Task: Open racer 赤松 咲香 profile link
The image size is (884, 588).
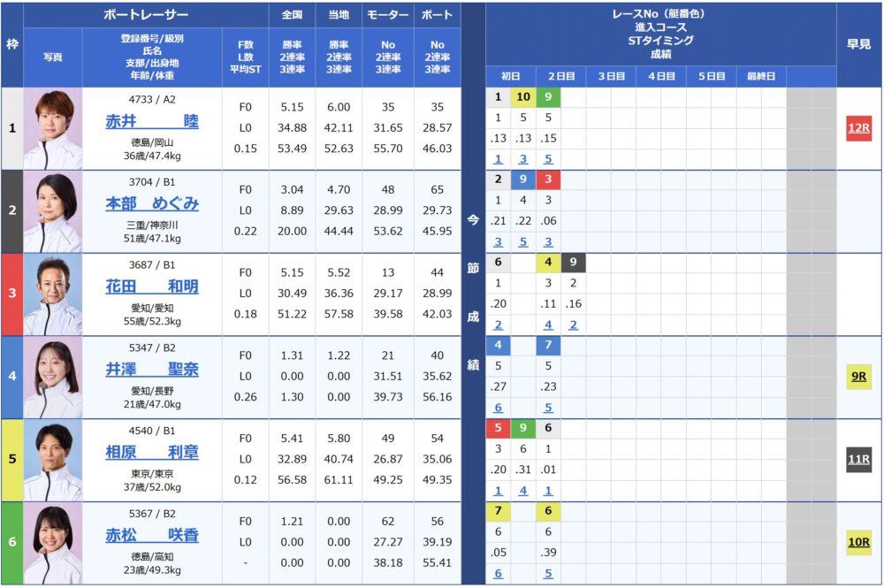Action: [x=152, y=535]
